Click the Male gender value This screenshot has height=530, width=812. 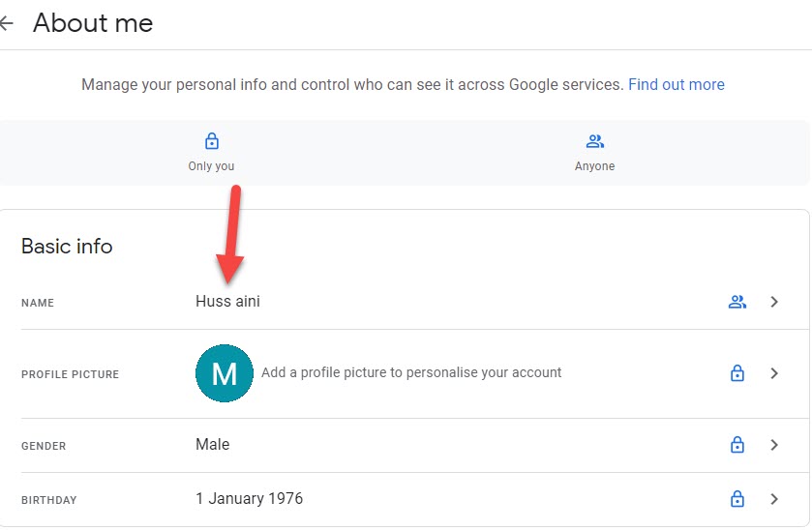pyautogui.click(x=212, y=445)
